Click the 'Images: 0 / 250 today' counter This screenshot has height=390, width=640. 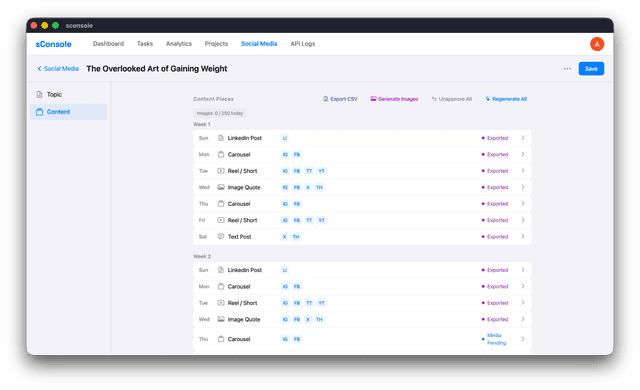tap(220, 113)
